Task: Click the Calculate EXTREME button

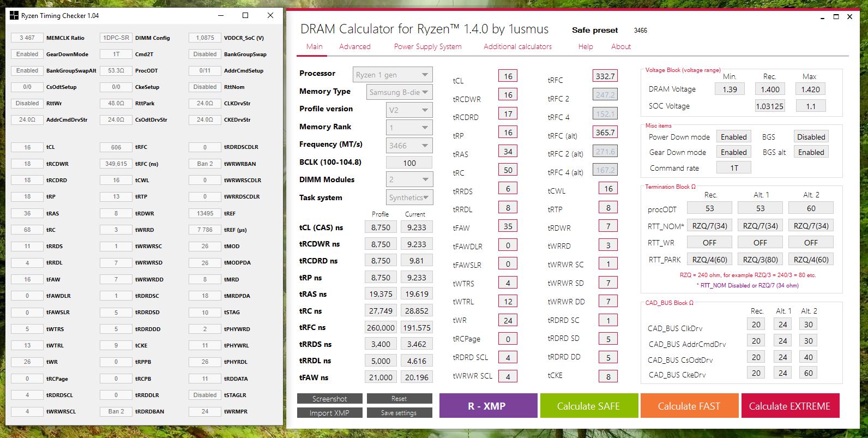Action: 789,406
